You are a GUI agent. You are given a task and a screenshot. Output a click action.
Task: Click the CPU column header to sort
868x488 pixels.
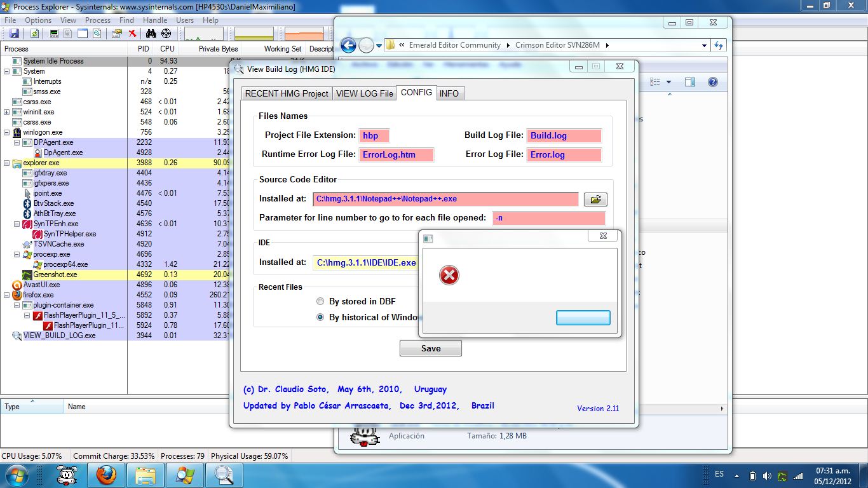pyautogui.click(x=167, y=49)
